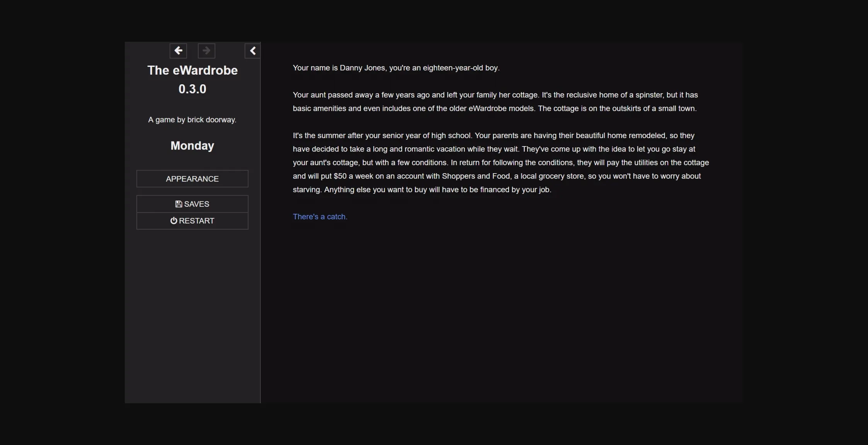Toggle the saves dialog visibility
The image size is (868, 445).
(192, 204)
